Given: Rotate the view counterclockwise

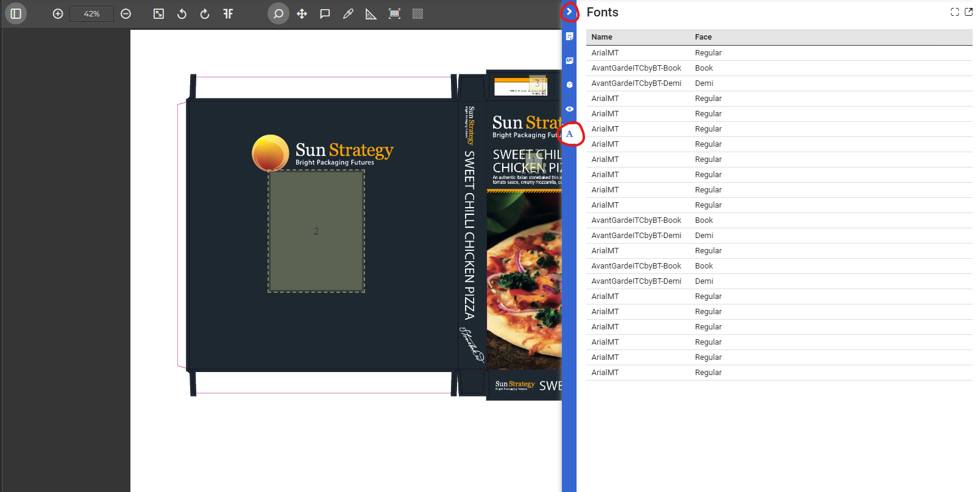Looking at the screenshot, I should point(182,13).
